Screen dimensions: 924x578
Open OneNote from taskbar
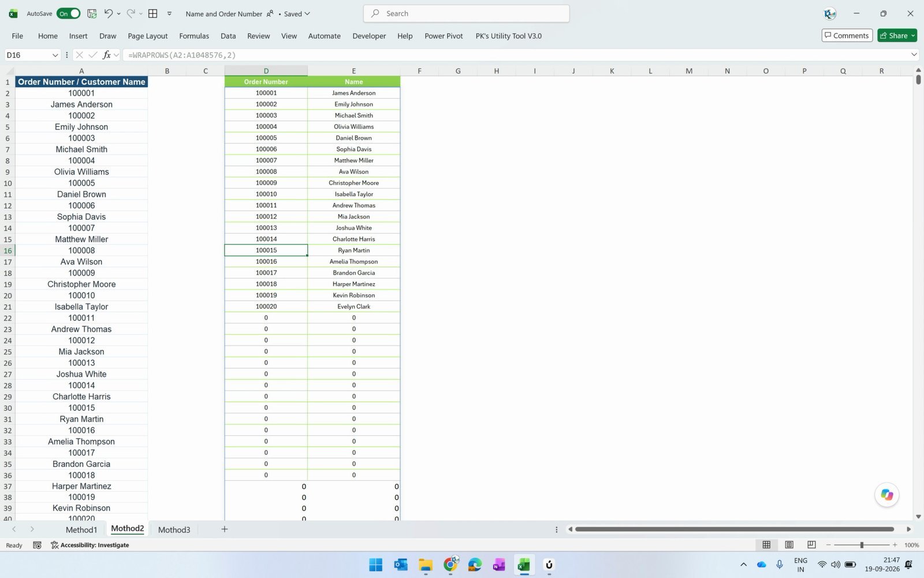(499, 565)
